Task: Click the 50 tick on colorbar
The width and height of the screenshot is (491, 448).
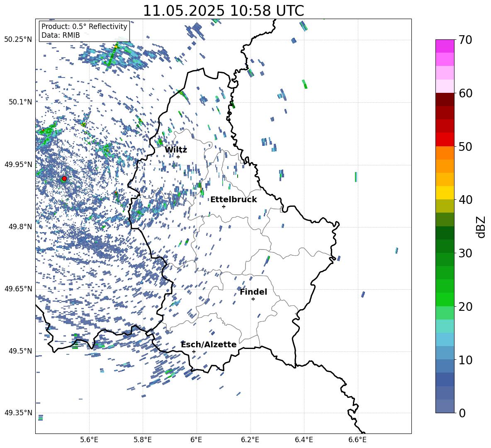Action: 465,146
